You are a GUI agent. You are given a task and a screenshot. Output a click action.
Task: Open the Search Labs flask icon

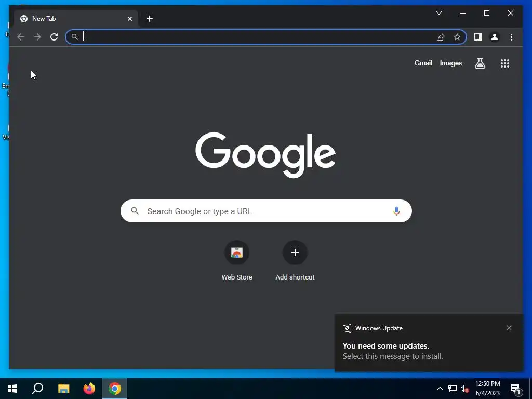coord(480,63)
